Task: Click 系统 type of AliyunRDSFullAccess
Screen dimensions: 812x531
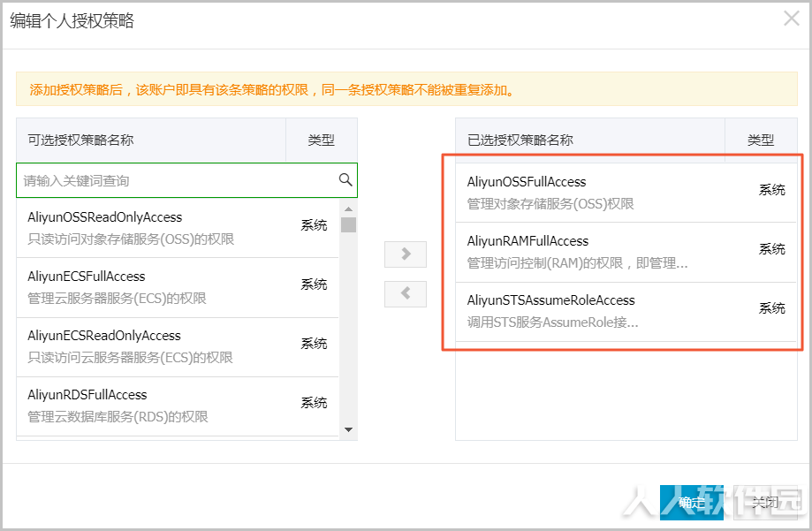Action: 314,403
